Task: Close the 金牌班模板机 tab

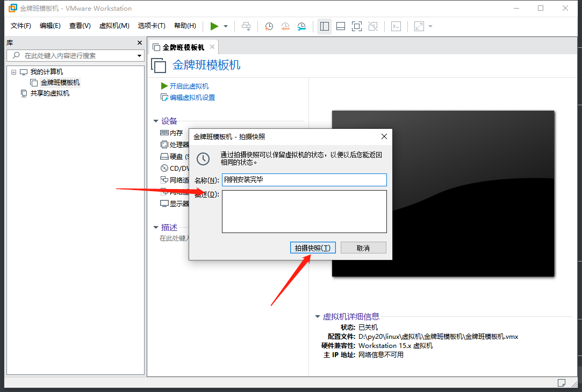Action: [x=212, y=47]
